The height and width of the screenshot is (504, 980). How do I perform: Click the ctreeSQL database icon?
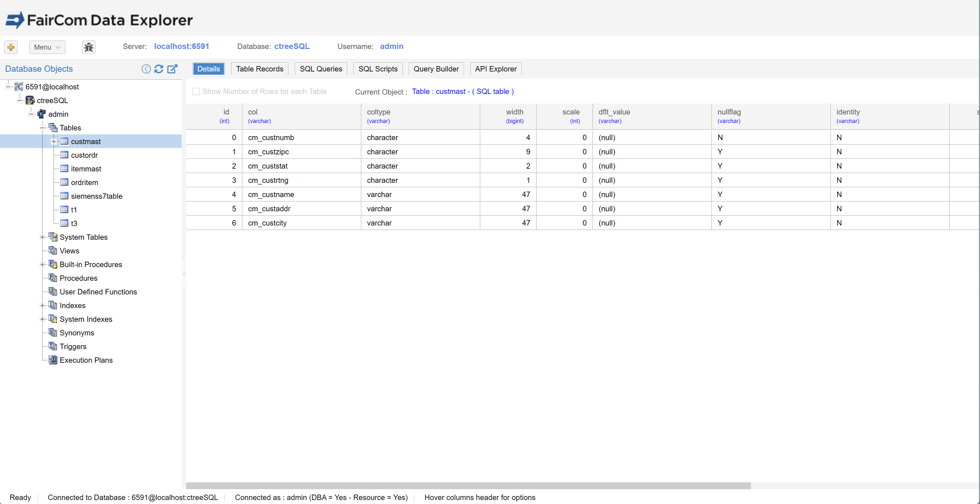coord(30,100)
